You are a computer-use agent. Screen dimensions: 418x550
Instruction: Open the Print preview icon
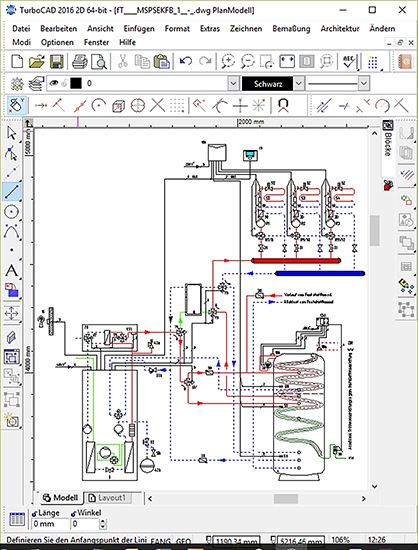coord(99,62)
